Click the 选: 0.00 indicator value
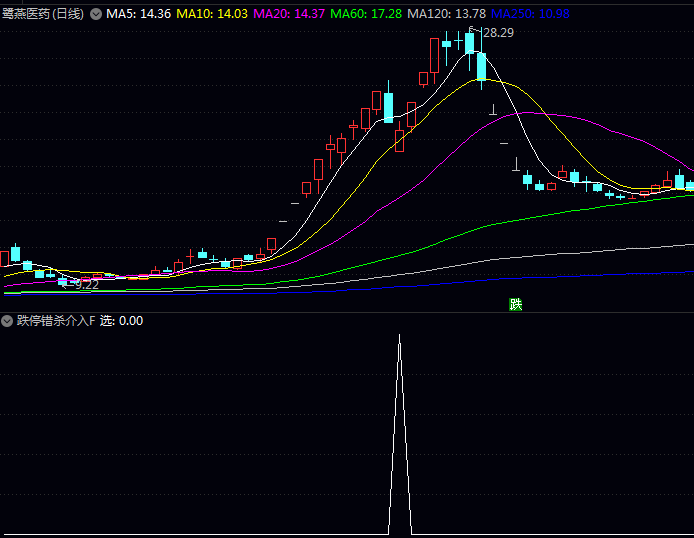This screenshot has width=694, height=538. pos(121,321)
